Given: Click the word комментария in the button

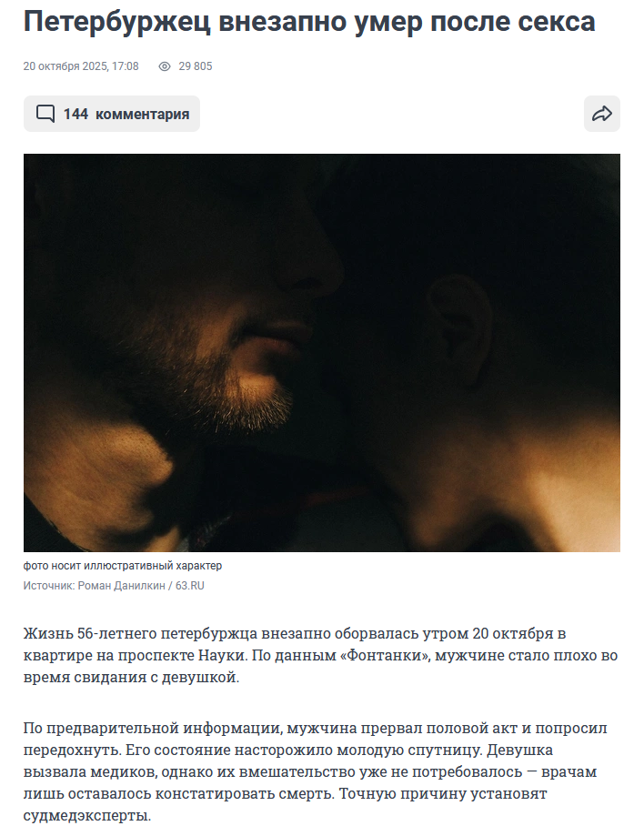Looking at the screenshot, I should 142,114.
